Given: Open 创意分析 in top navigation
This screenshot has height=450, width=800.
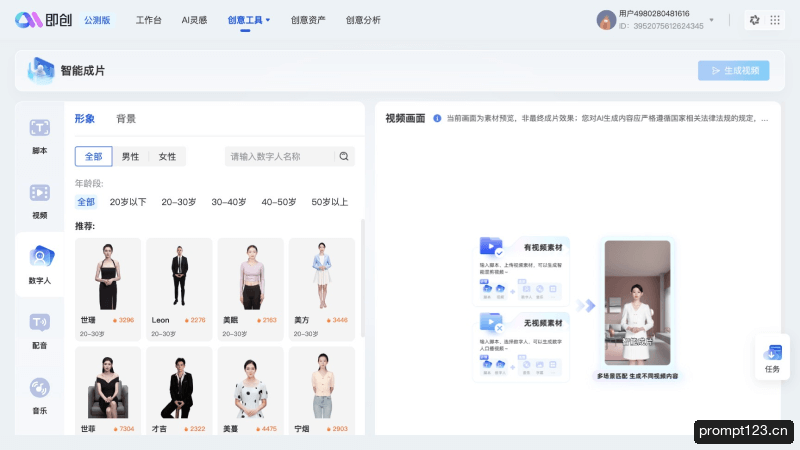Looking at the screenshot, I should [363, 20].
